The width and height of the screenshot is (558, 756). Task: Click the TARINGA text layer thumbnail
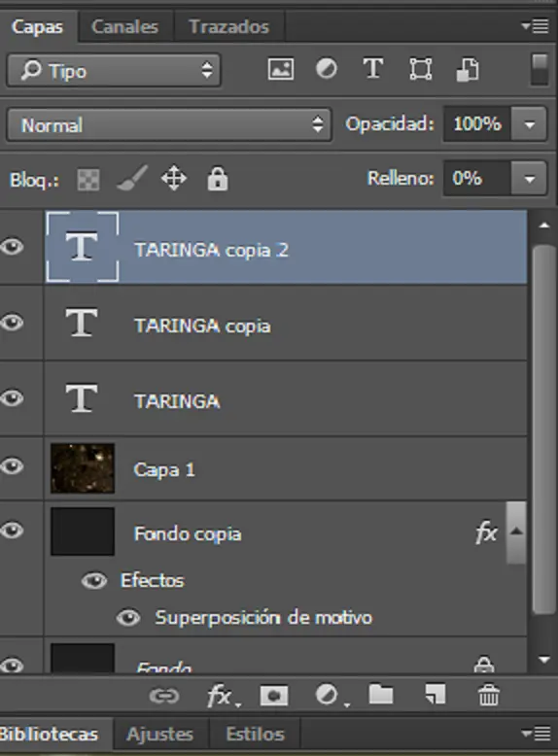81,398
